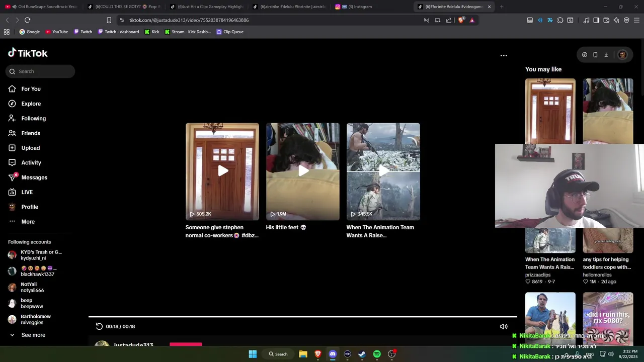Image resolution: width=644 pixels, height=362 pixels.
Task: Switch to the COULD THIS BE GOTY tab
Action: click(124, 7)
